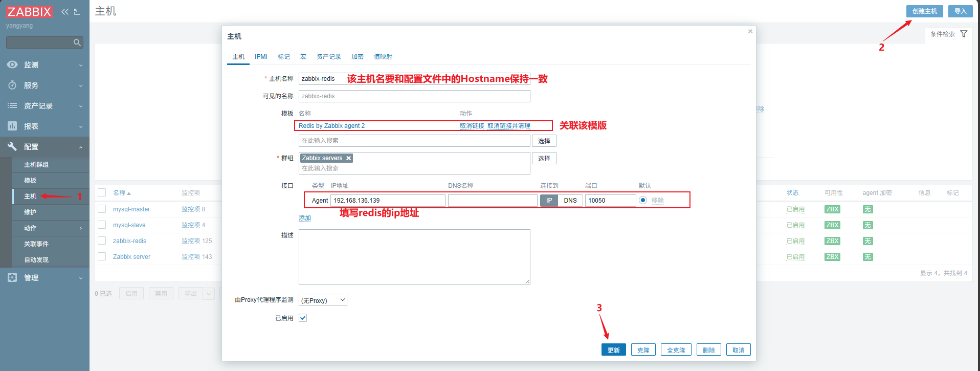Image resolution: width=980 pixels, height=371 pixels.
Task: Click the sidebar search magnifier icon
Action: [x=77, y=42]
